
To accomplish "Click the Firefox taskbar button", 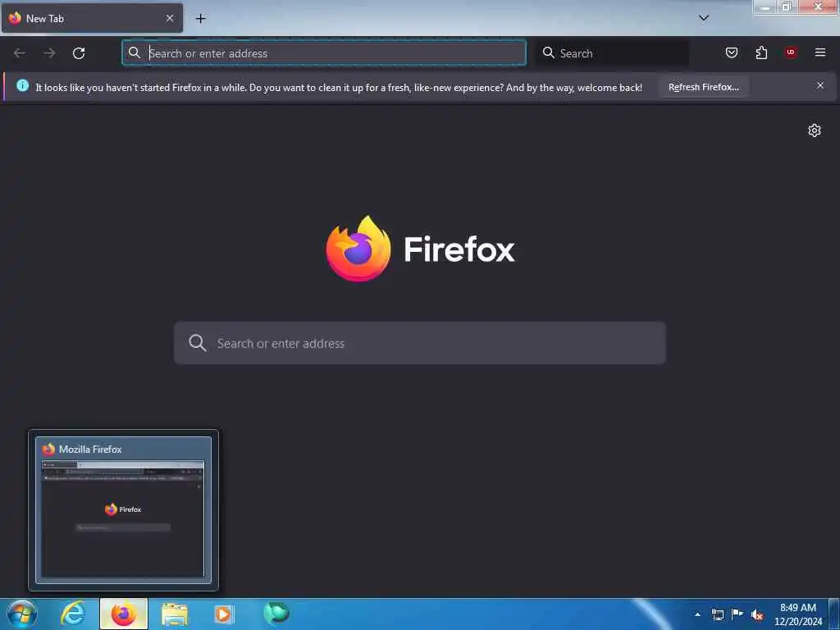I will click(x=123, y=614).
